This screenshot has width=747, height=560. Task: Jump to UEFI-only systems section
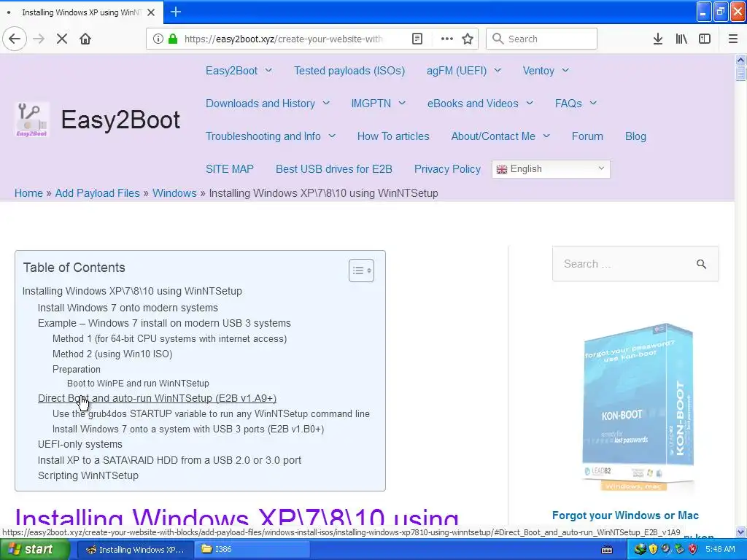[80, 444]
